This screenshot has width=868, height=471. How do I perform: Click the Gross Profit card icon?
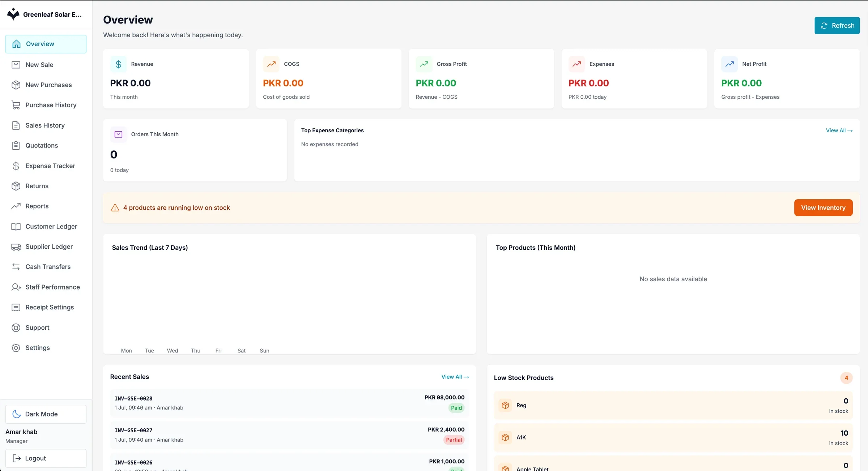click(x=424, y=64)
